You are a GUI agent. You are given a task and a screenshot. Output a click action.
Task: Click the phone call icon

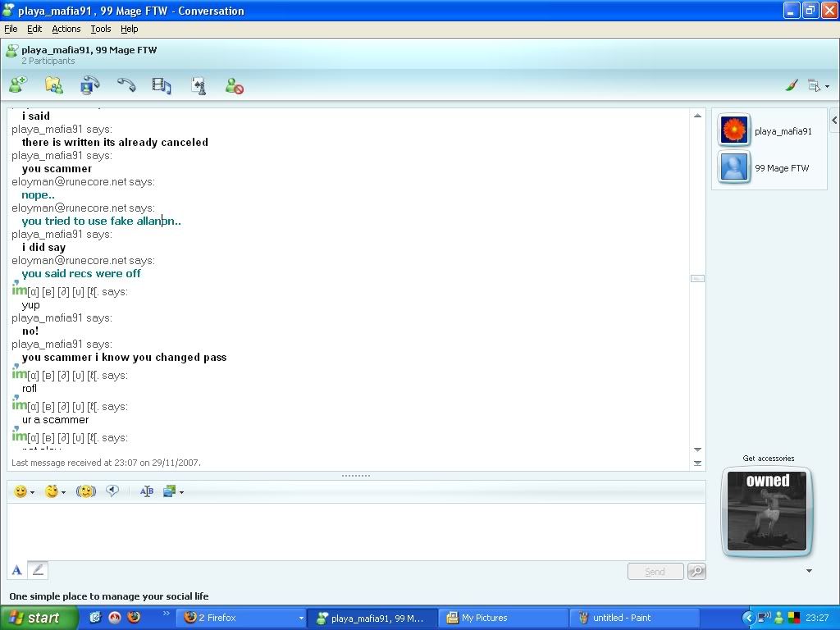tap(126, 84)
